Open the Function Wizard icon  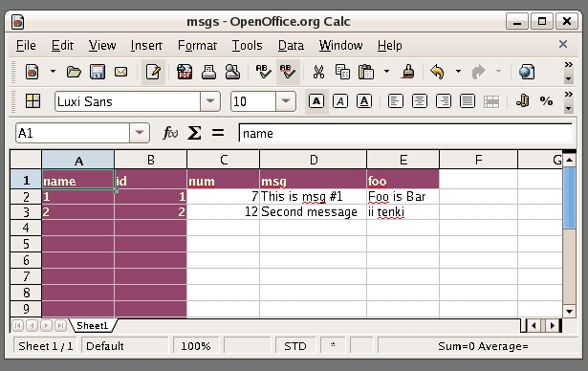(170, 133)
